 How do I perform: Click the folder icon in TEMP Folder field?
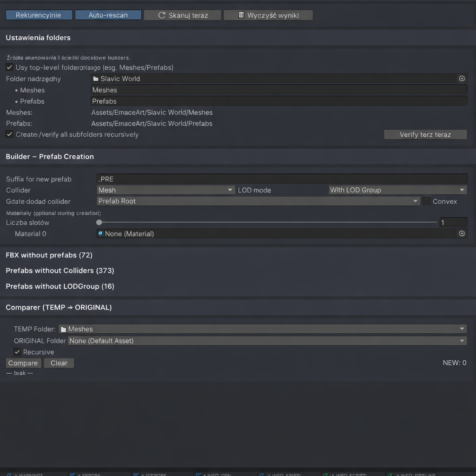[64, 329]
